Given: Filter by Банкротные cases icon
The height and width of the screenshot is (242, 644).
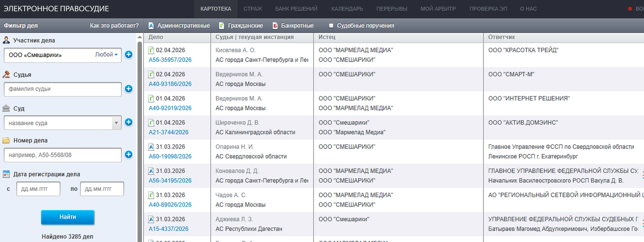Looking at the screenshot, I should click(275, 26).
